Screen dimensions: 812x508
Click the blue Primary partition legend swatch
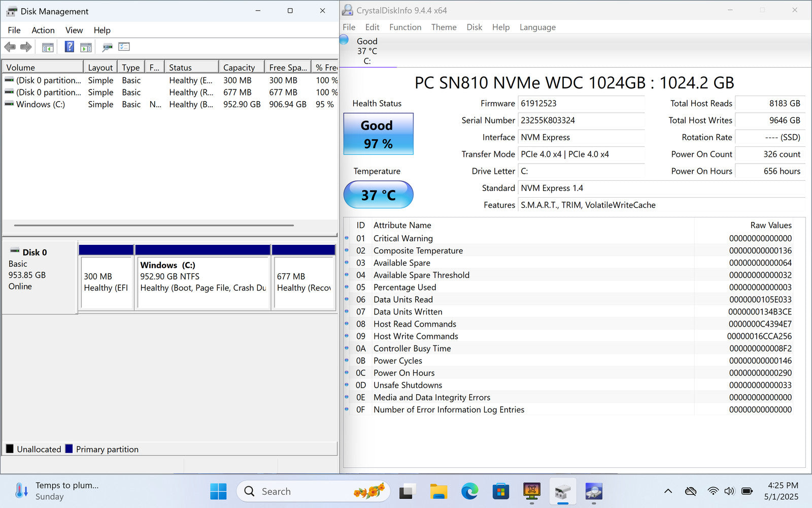[x=69, y=449]
